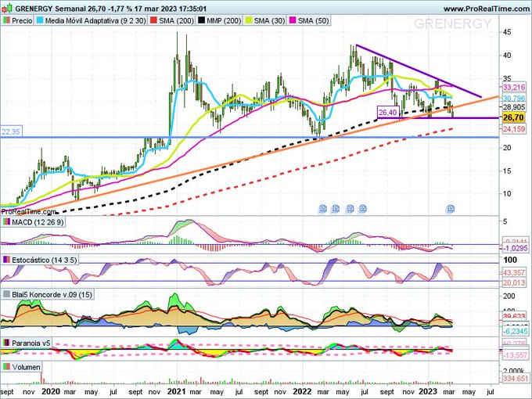This screenshot has width=532, height=399.
Task: Open the Paranoia v5 indicator label
Action: (31, 343)
